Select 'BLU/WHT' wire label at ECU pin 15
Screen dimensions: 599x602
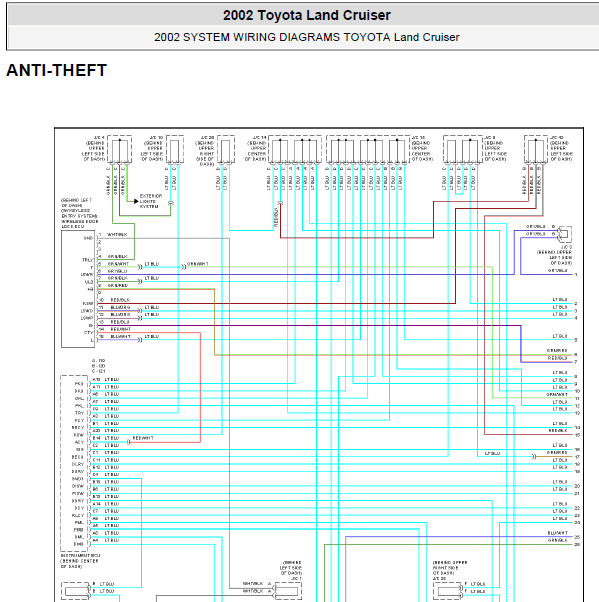pyautogui.click(x=121, y=336)
